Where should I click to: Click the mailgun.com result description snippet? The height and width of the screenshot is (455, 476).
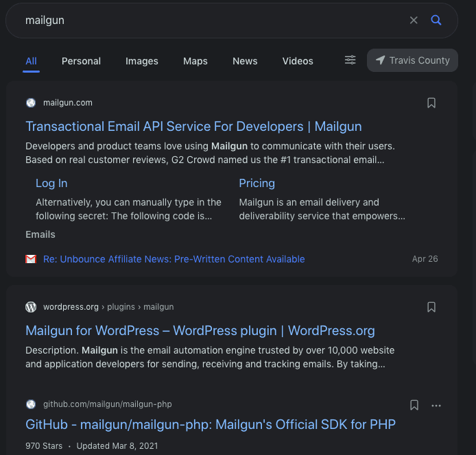coord(210,153)
